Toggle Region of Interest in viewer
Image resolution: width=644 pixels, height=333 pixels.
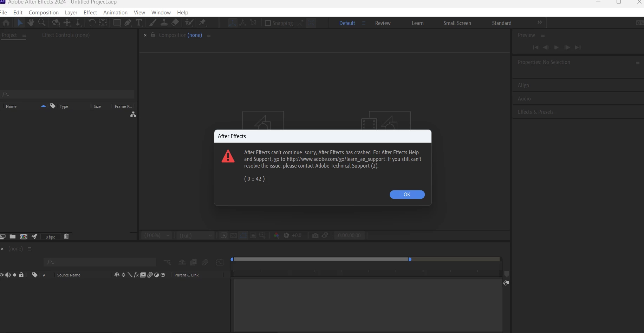click(253, 235)
